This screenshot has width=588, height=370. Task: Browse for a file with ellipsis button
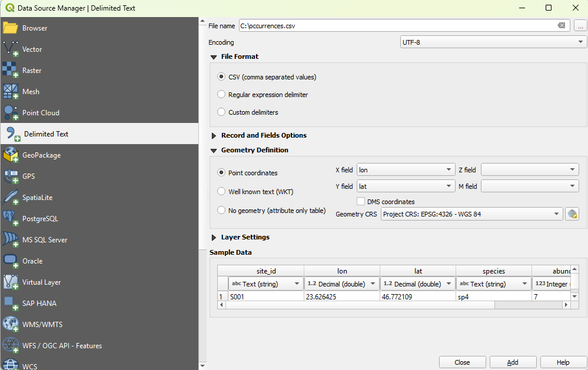(580, 26)
